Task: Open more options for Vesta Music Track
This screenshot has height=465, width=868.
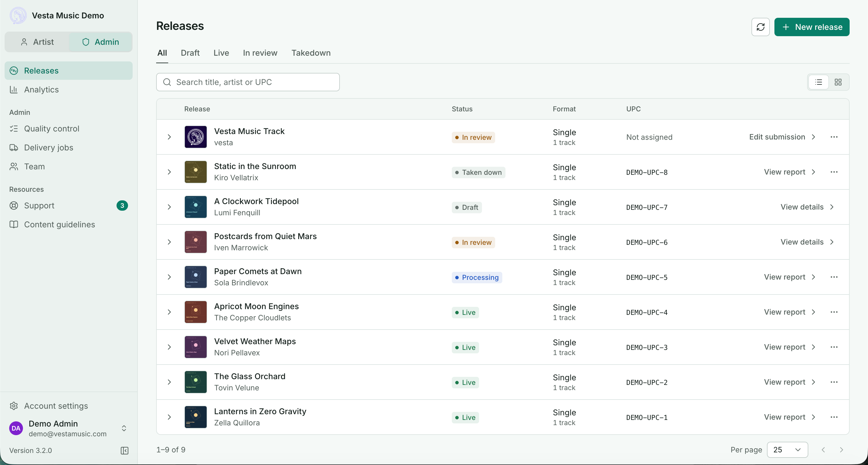Action: [x=834, y=137]
